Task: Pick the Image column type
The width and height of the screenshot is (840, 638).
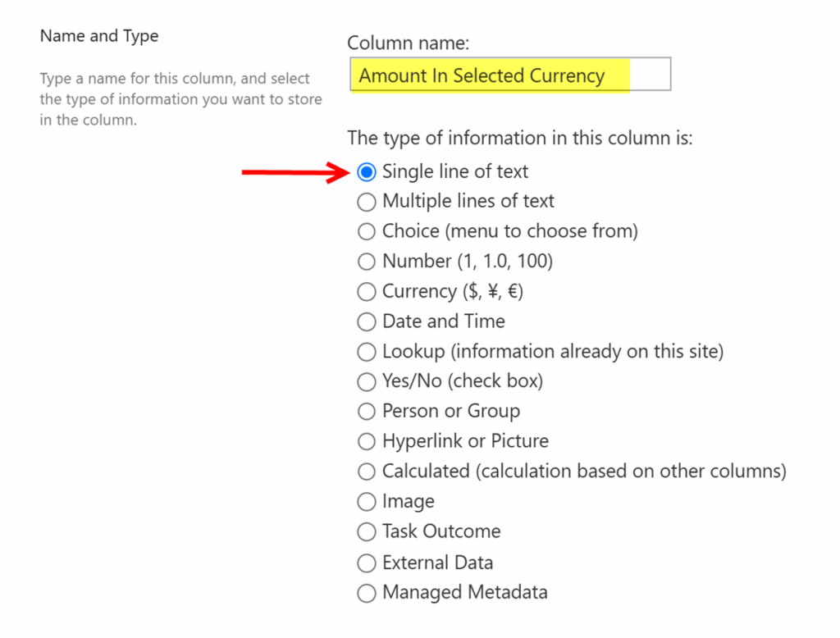Action: (367, 502)
